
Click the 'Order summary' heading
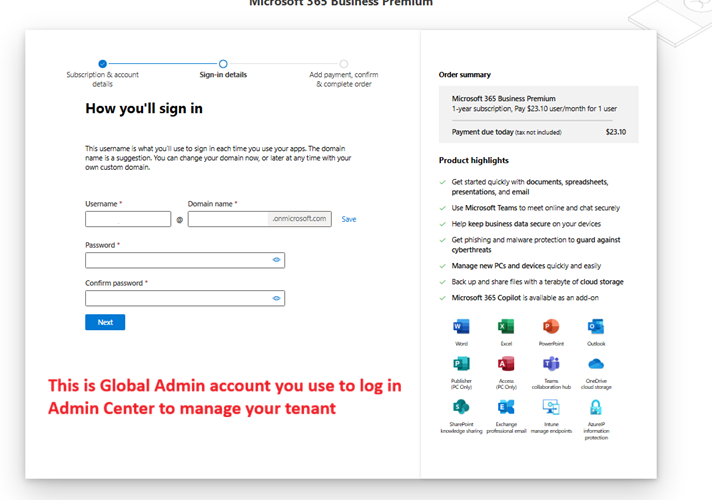(x=465, y=74)
